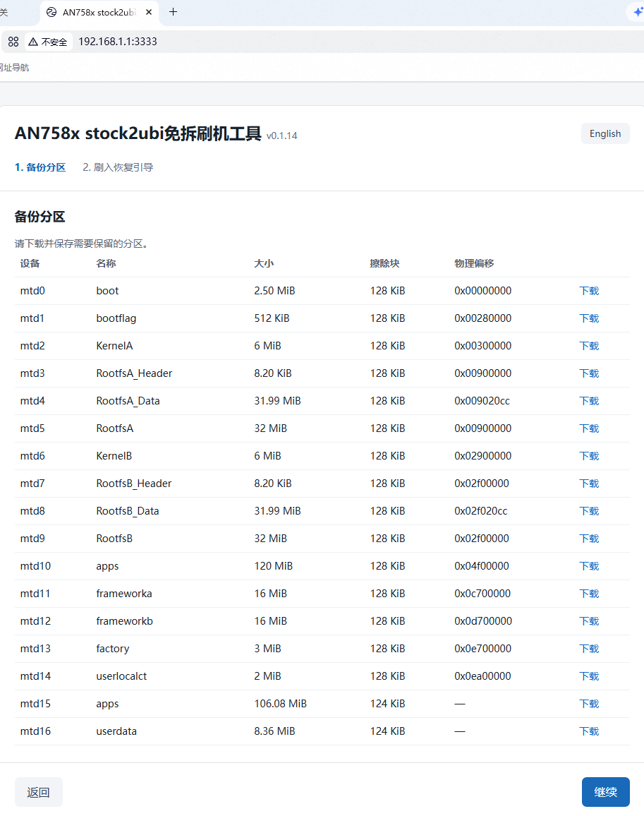
Task: Click the address bar showing 192.168.1.1:3333
Action: click(x=118, y=42)
